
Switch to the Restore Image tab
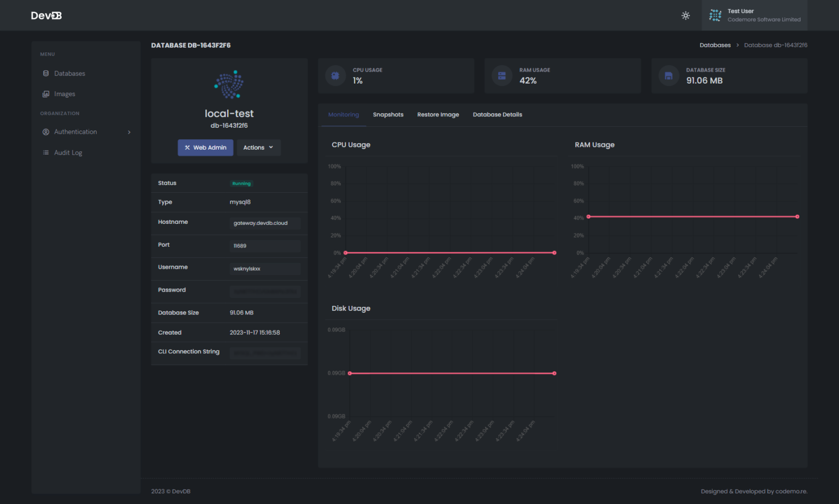click(438, 114)
